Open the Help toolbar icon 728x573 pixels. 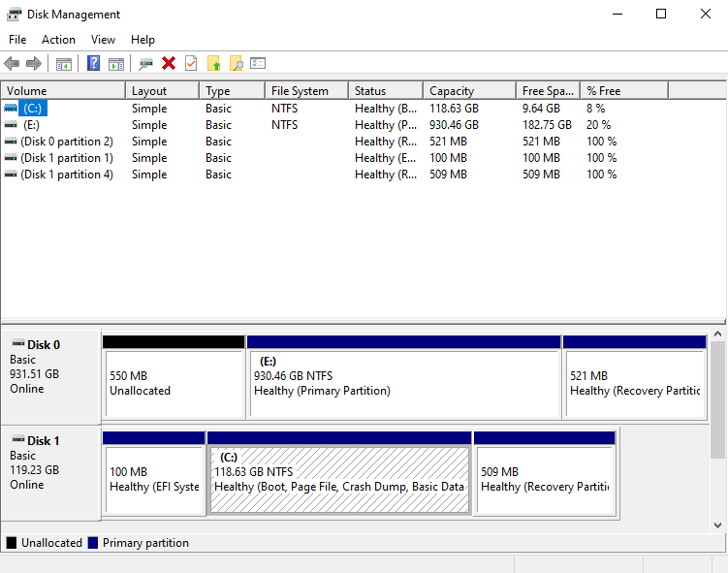93,63
